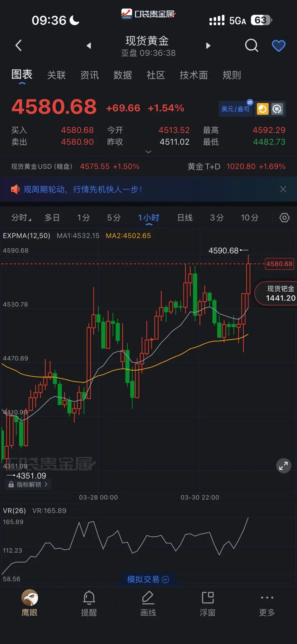Tap the 最高 4592.29 value

pyautogui.click(x=269, y=130)
